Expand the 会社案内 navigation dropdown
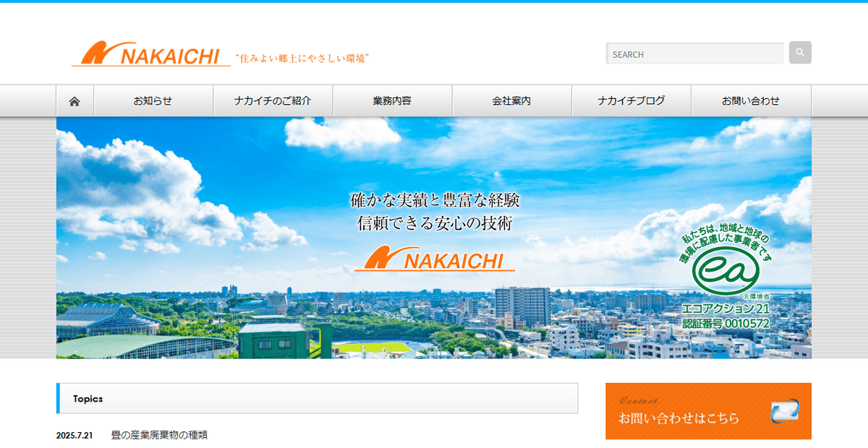Image resolution: width=868 pixels, height=448 pixels. click(x=512, y=100)
